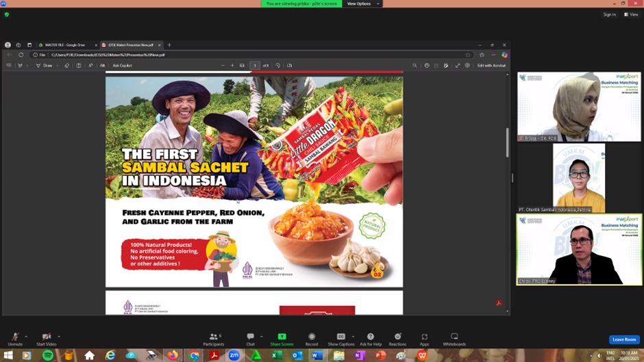Open Firefox from the taskbar
Image resolution: width=644 pixels, height=362 pixels.
tap(173, 355)
